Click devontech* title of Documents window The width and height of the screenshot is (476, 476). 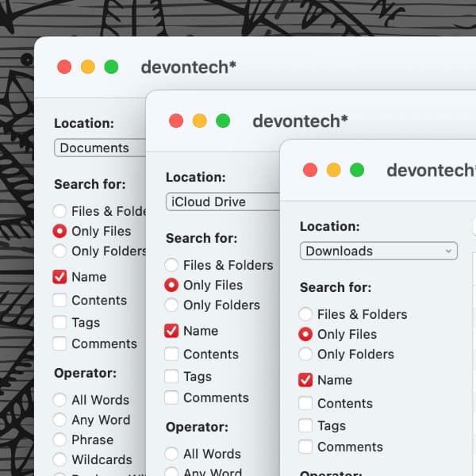point(189,67)
